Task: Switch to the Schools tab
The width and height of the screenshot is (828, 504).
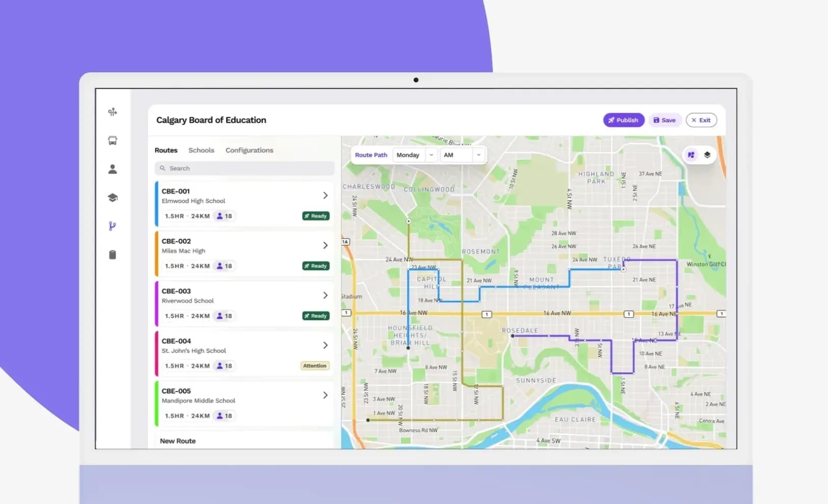Action: point(201,150)
